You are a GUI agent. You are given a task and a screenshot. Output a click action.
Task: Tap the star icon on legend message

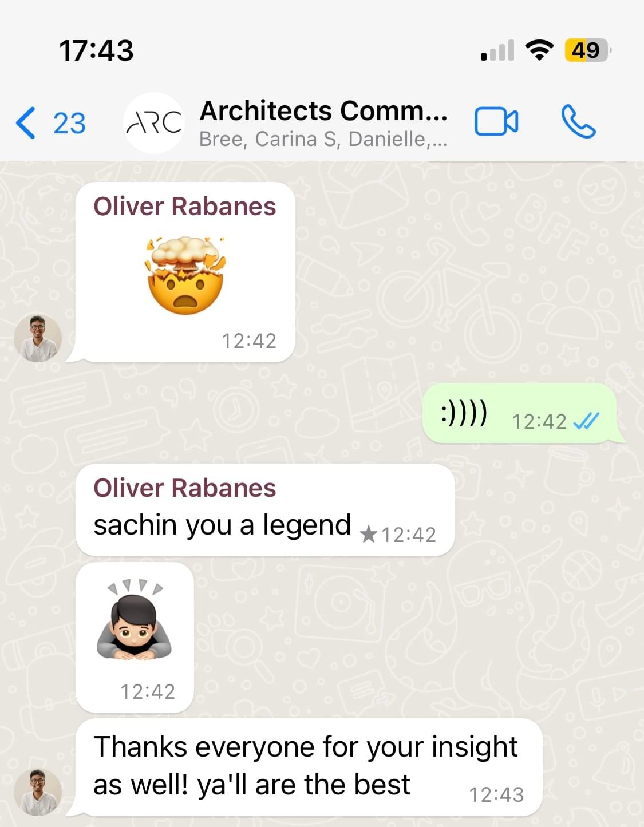pos(369,535)
